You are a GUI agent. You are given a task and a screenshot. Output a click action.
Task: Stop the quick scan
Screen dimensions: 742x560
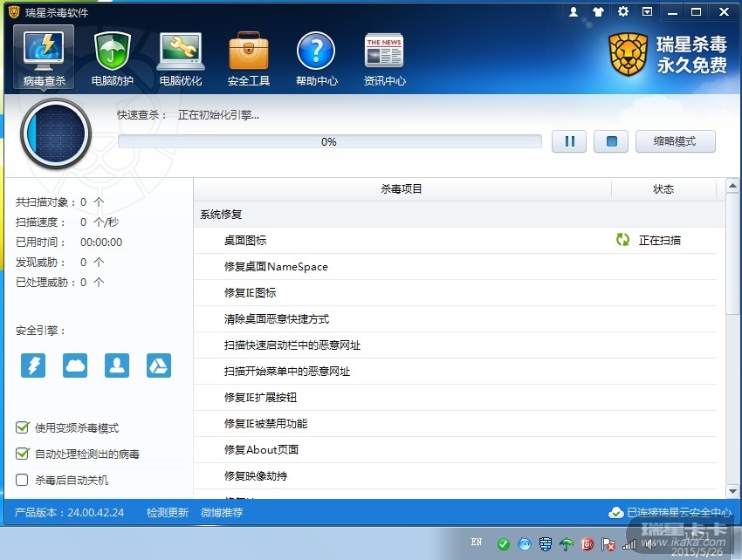[x=611, y=141]
